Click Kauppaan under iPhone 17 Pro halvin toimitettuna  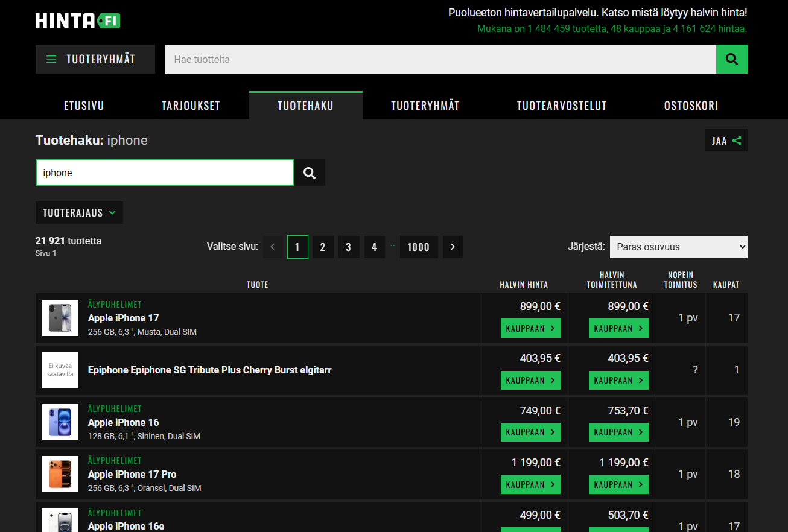pos(618,484)
